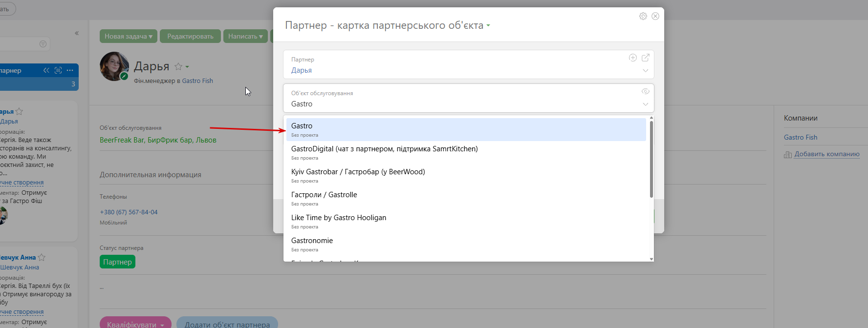Image resolution: width=868 pixels, height=328 pixels.
Task: Click the phone number +380 (67) 567-84-04
Action: tap(129, 212)
